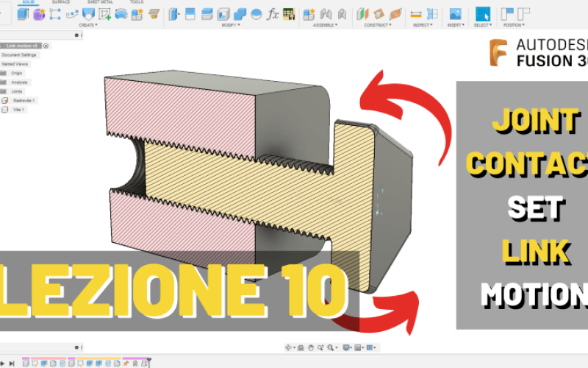Switch to the SURFACE tab
This screenshot has height=368, width=588.
(x=61, y=2)
